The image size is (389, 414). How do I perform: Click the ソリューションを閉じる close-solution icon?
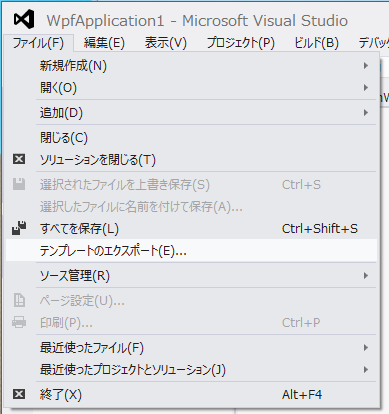19,159
